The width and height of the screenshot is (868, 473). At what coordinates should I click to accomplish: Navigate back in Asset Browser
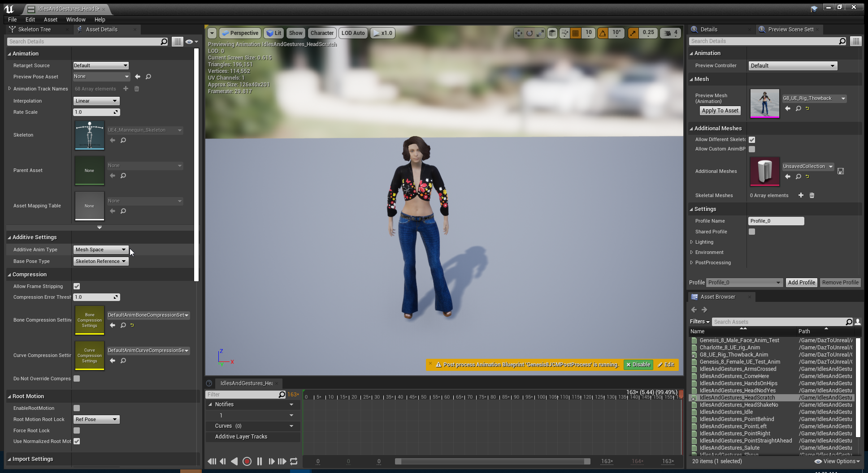pos(694,310)
